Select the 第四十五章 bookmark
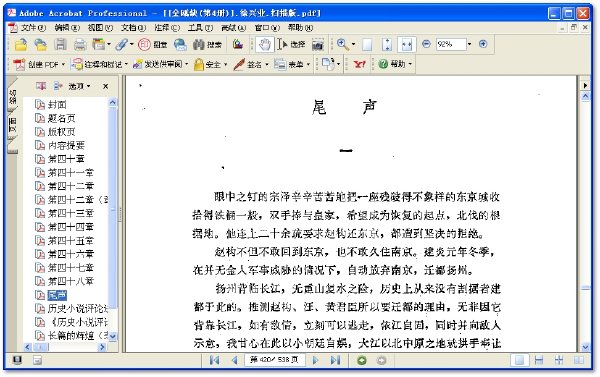600x377 pixels. 70,241
